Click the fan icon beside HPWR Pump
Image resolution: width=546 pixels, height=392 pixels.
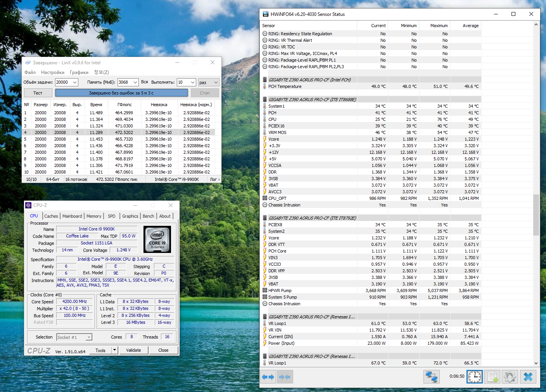point(265,291)
